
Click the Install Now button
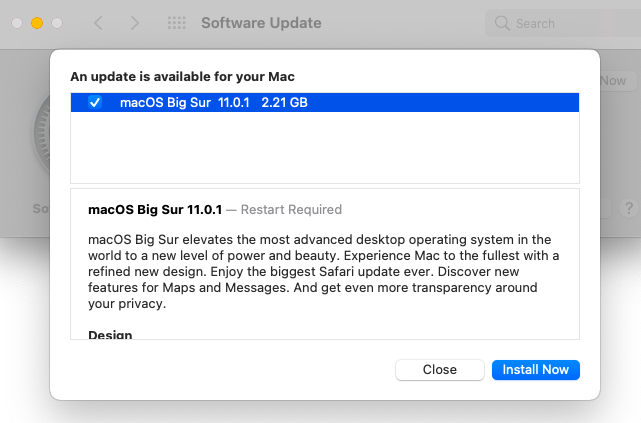[x=536, y=369]
